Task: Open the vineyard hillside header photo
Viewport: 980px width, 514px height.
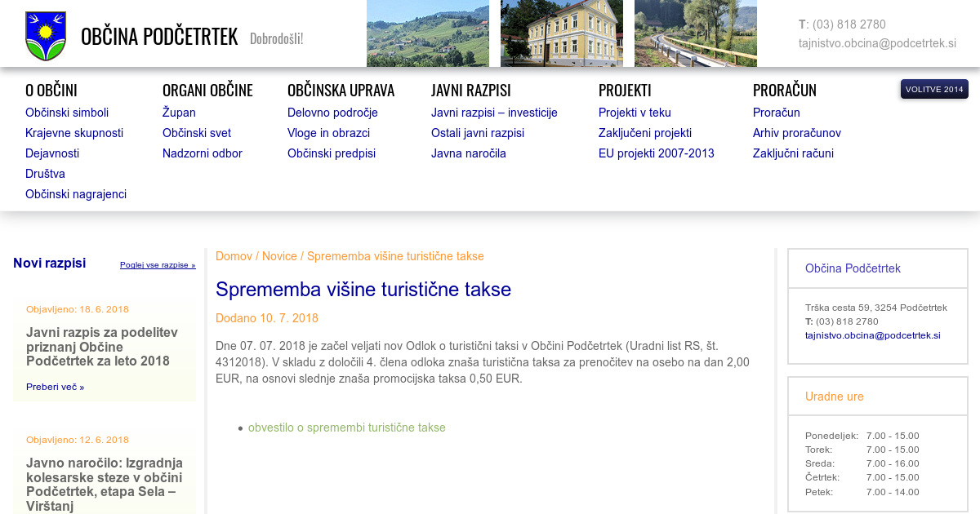Action: pyautogui.click(x=427, y=33)
